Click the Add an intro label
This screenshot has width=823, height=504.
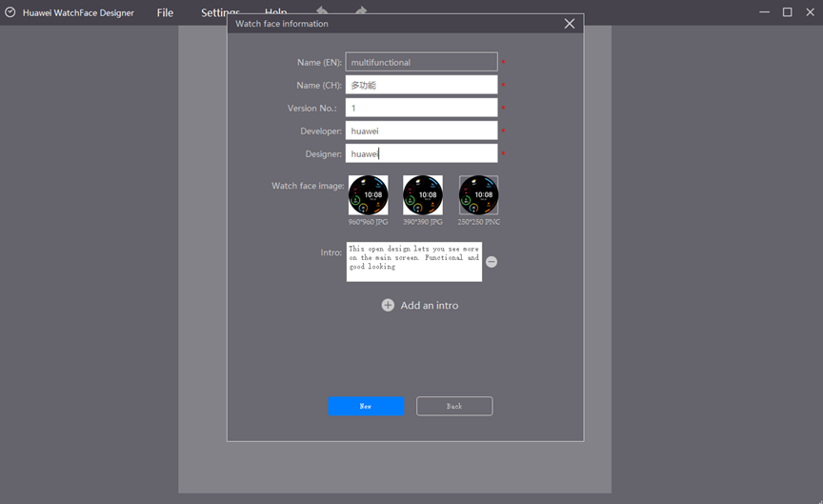pyautogui.click(x=430, y=305)
